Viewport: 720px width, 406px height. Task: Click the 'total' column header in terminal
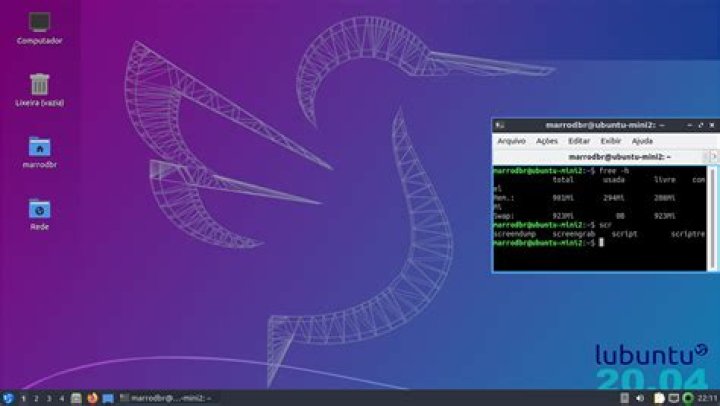[x=563, y=180]
